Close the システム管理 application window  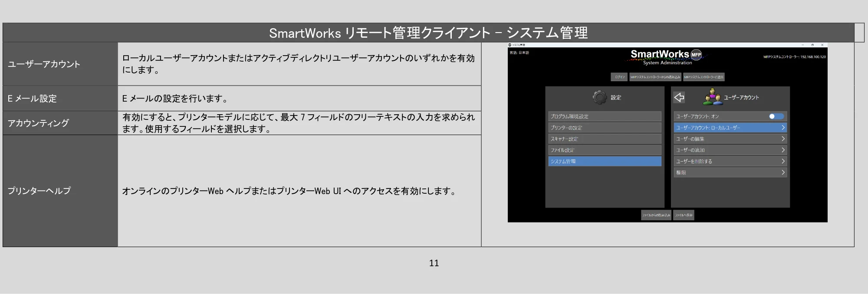coord(822,45)
